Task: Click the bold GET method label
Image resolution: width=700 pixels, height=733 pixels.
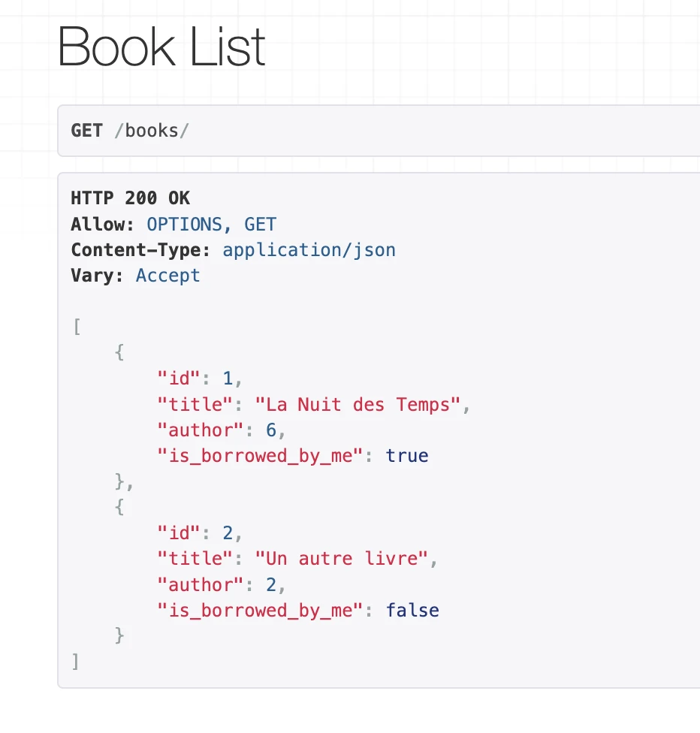Action: 86,131
